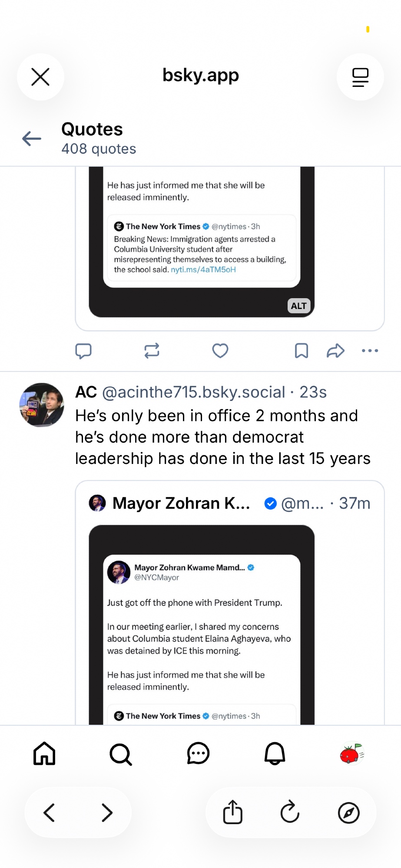The image size is (401, 868).
Task: Open my profile via tomato avatar
Action: [x=352, y=753]
